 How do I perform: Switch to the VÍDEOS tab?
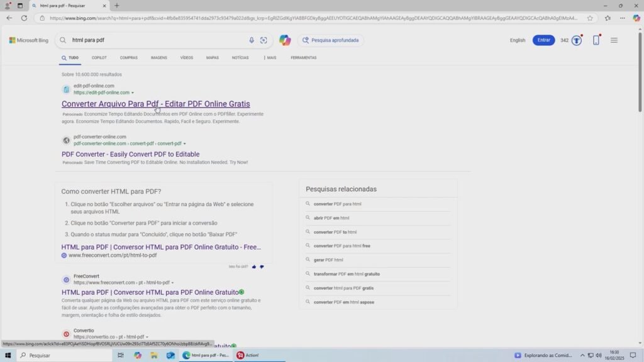(x=187, y=58)
